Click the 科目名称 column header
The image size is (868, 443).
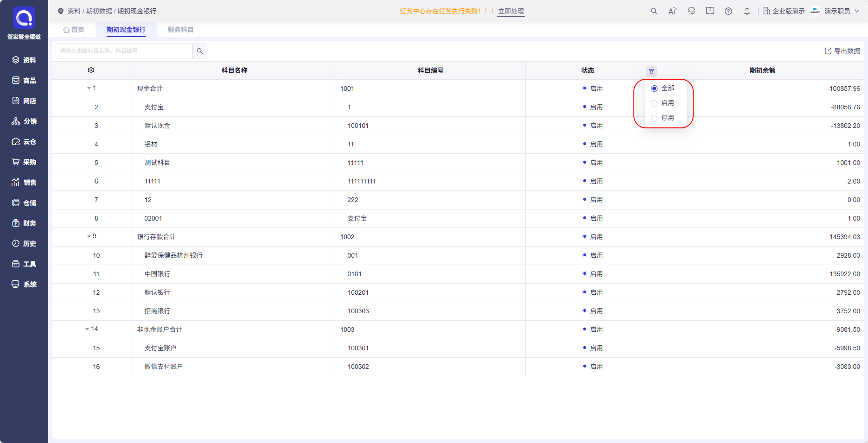[x=235, y=70]
